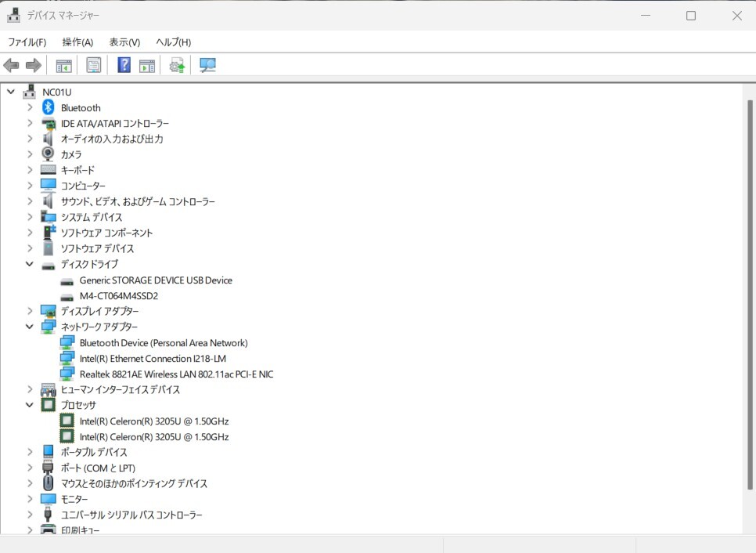
Task: Collapse the ネットワーク アダプター node
Action: (x=30, y=327)
